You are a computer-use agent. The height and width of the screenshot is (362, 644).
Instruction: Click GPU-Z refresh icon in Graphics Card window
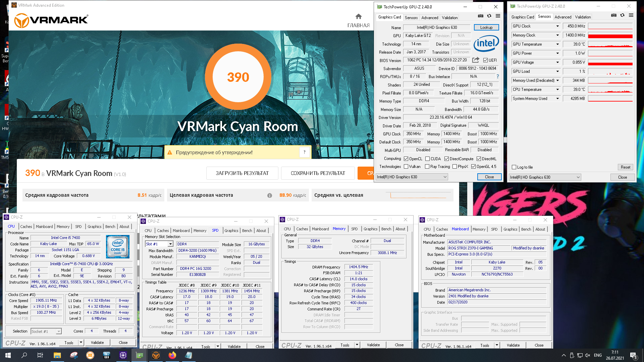pos(489,16)
